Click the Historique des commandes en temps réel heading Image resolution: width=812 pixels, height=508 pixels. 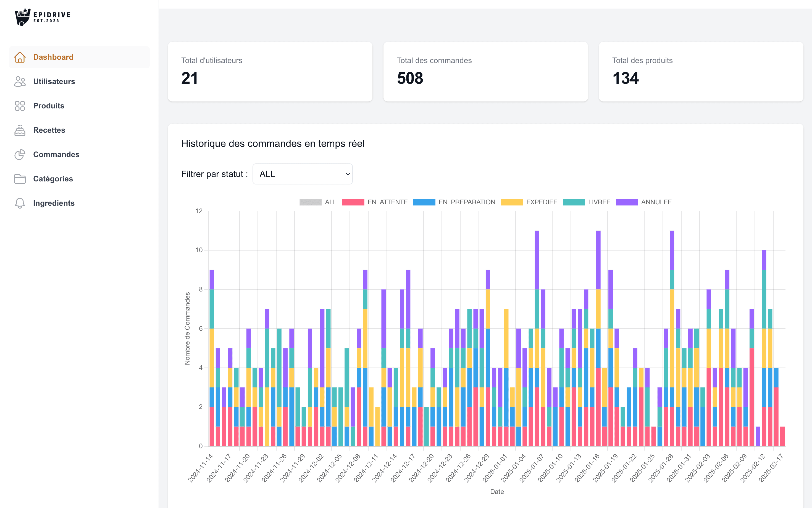coord(273,144)
